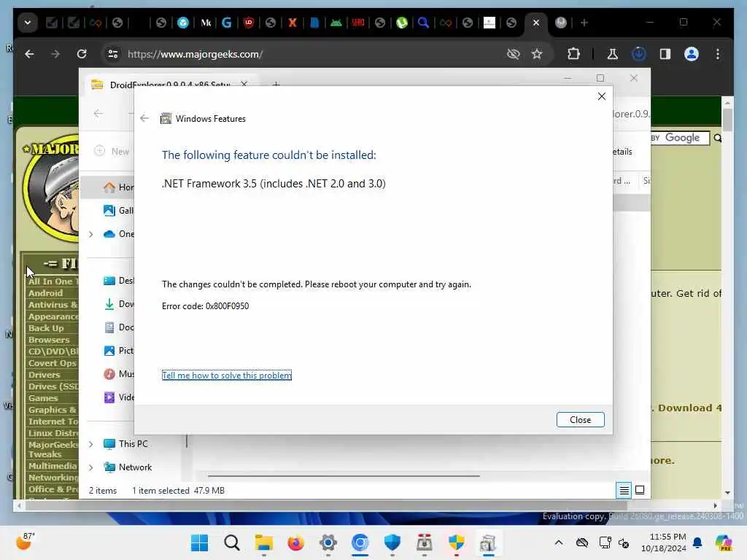Viewport: 747px width, 560px height.
Task: Open Downloads in File Explorer sidebar
Action: click(x=119, y=304)
